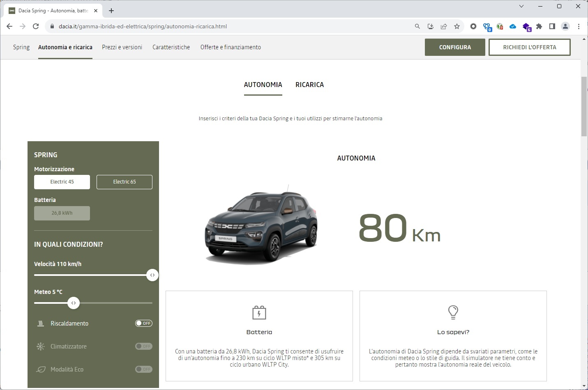Open the Chrome three-dot menu
The image size is (588, 390).
pos(579,26)
